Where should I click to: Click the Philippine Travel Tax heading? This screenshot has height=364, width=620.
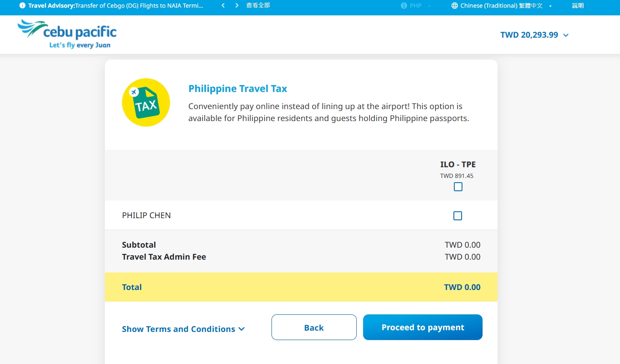click(x=238, y=89)
